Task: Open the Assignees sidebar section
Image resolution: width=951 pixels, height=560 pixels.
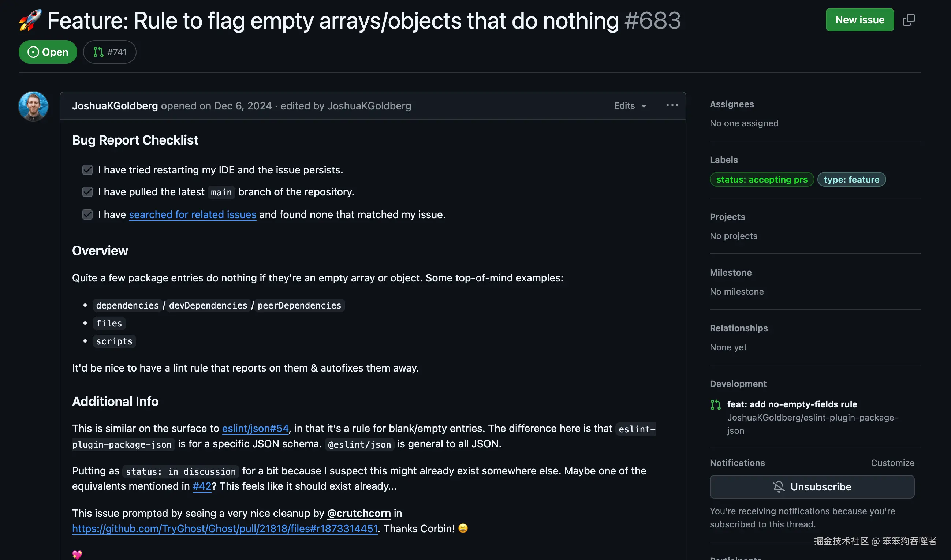Action: [731, 104]
